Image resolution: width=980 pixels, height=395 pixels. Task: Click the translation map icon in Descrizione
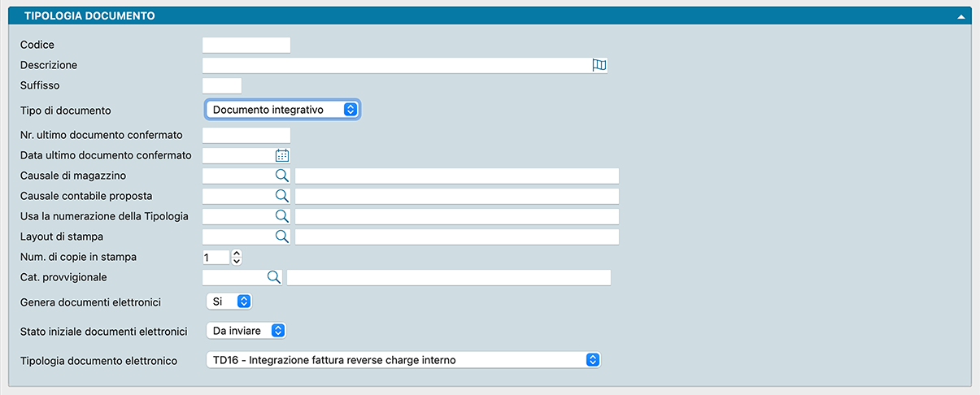click(x=599, y=66)
